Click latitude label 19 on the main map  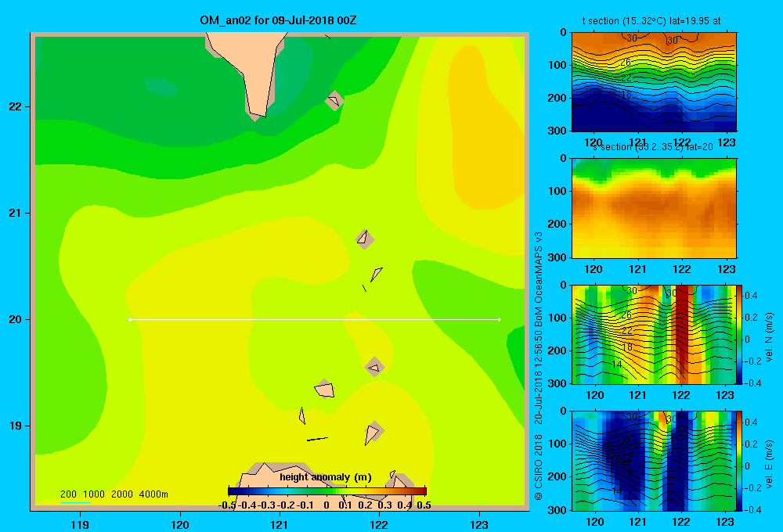coord(16,426)
